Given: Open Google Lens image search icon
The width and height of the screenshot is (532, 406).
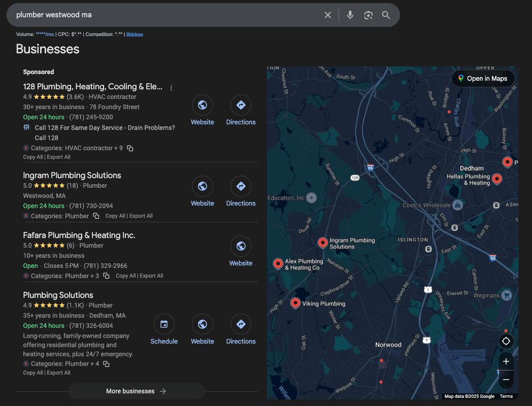Looking at the screenshot, I should pyautogui.click(x=368, y=15).
